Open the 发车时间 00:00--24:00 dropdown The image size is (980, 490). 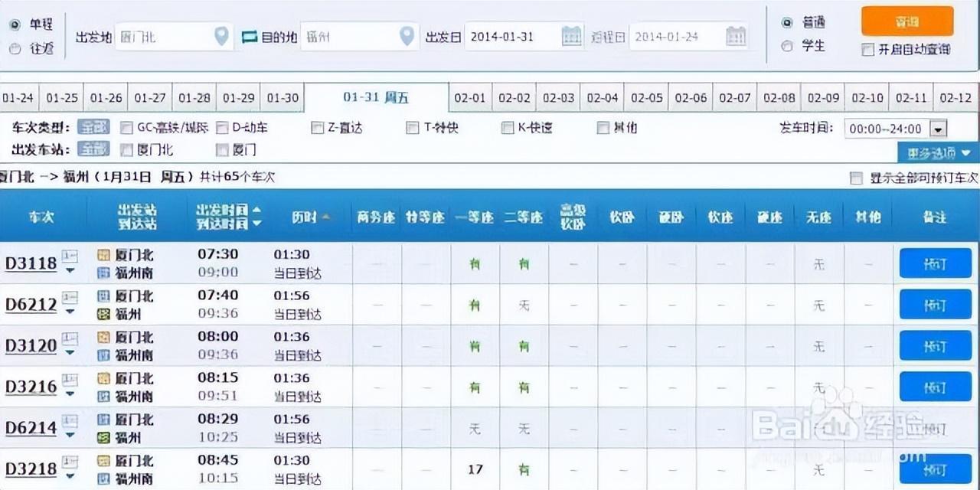(939, 129)
